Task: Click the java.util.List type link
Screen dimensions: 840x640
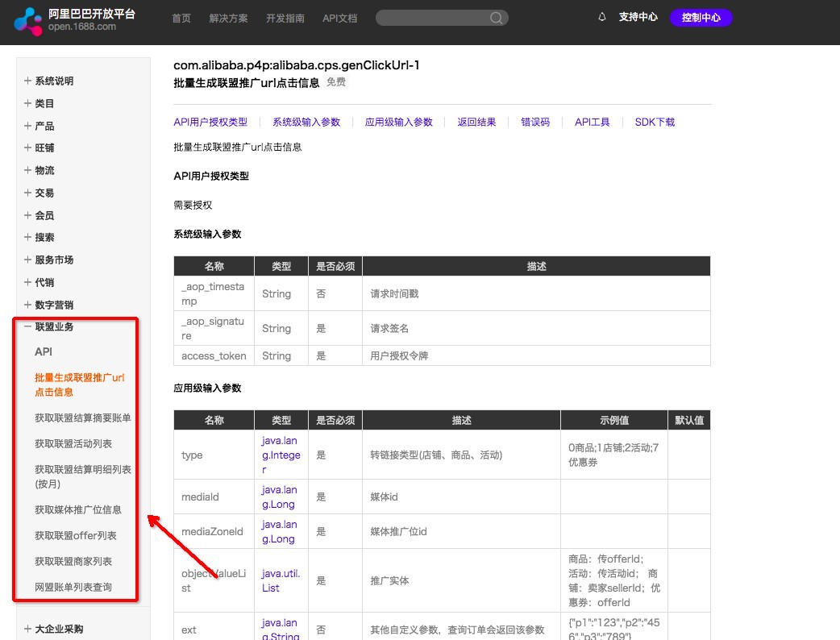Action: pyautogui.click(x=281, y=580)
